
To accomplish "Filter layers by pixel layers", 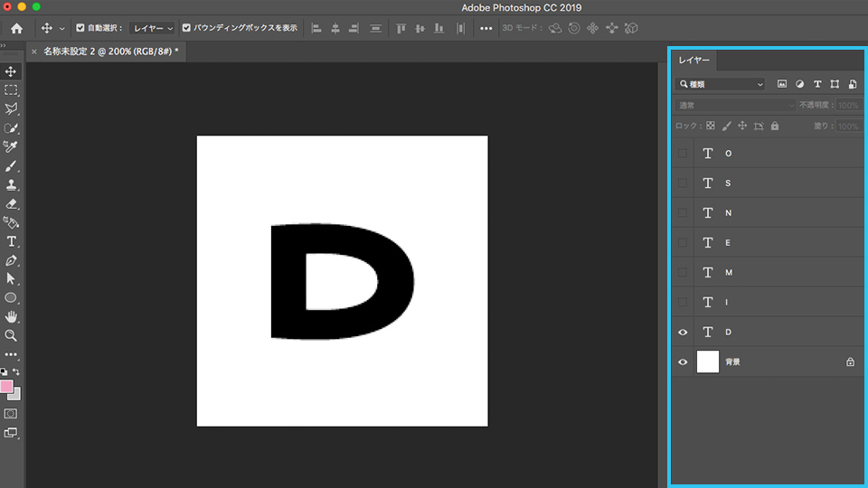I will [x=781, y=84].
